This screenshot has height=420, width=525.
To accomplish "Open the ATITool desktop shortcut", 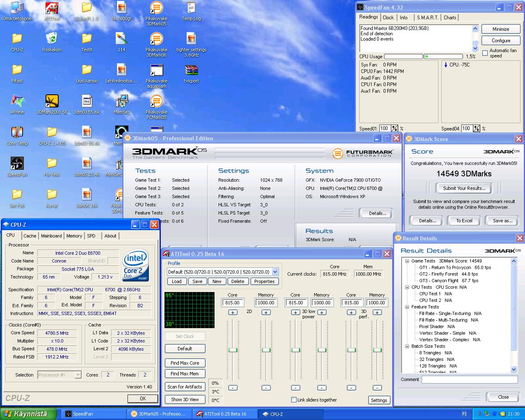I will 52,11.
